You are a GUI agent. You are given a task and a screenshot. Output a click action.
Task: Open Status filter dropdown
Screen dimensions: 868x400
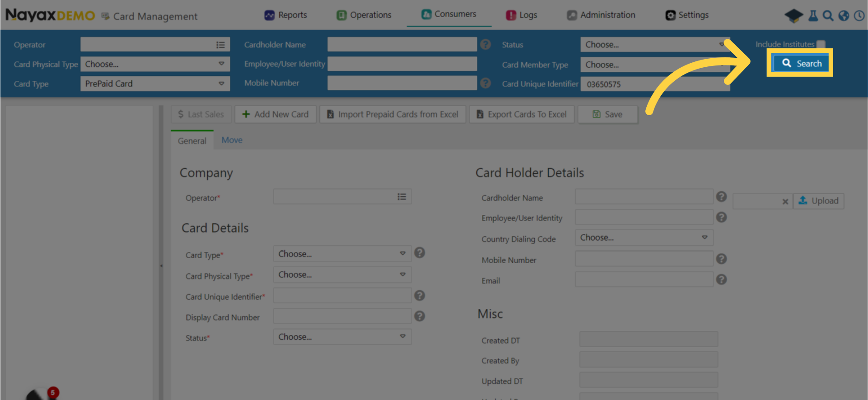pyautogui.click(x=655, y=45)
